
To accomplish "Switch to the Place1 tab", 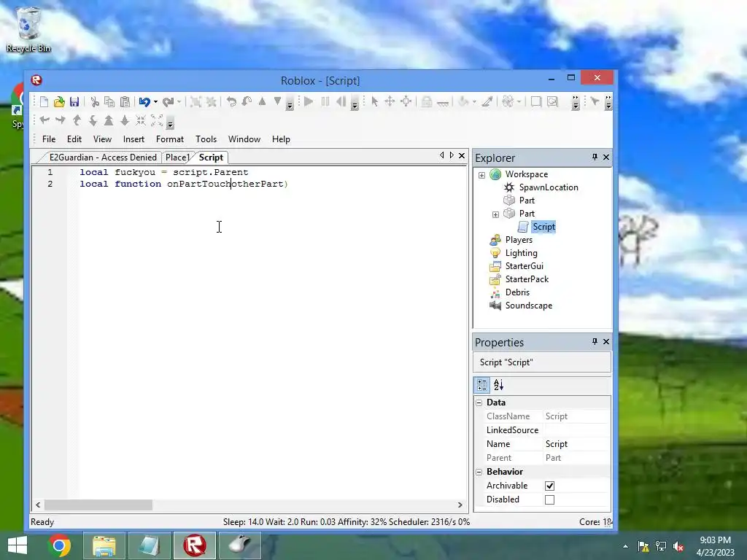I will pos(178,157).
